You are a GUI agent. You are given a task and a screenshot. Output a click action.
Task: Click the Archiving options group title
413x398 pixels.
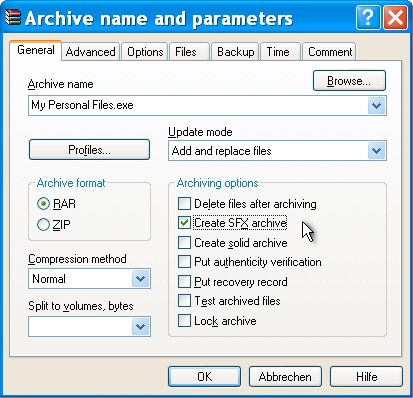pyautogui.click(x=217, y=183)
